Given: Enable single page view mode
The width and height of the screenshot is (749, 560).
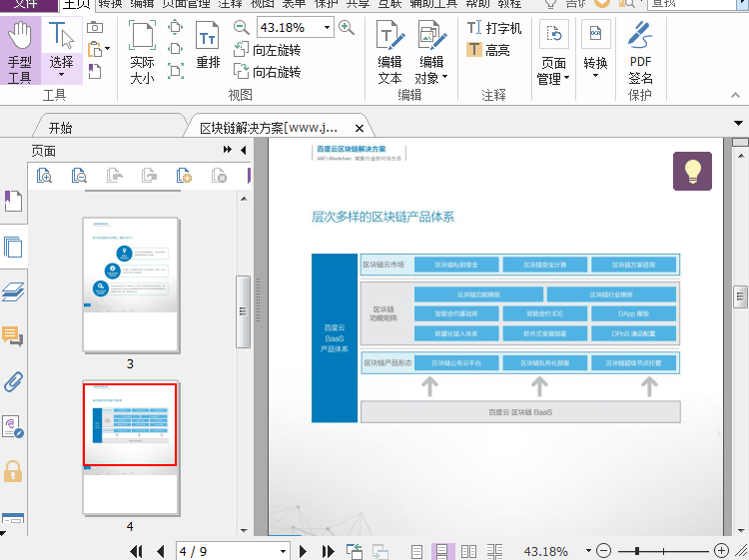Looking at the screenshot, I should pyautogui.click(x=417, y=551).
